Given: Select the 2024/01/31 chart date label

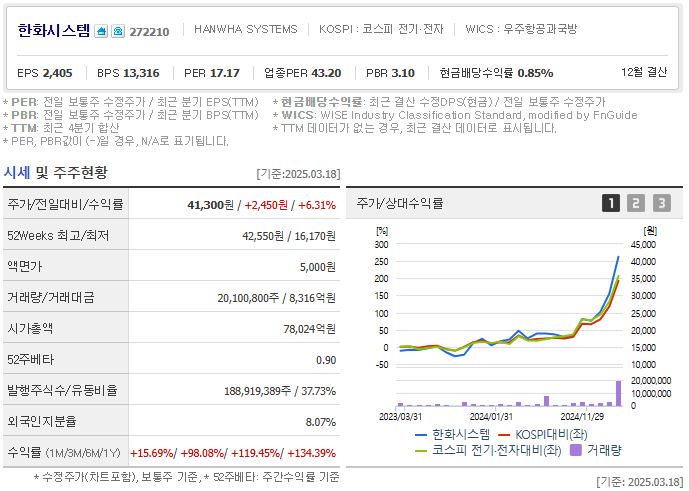Looking at the screenshot, I should click(x=491, y=416).
